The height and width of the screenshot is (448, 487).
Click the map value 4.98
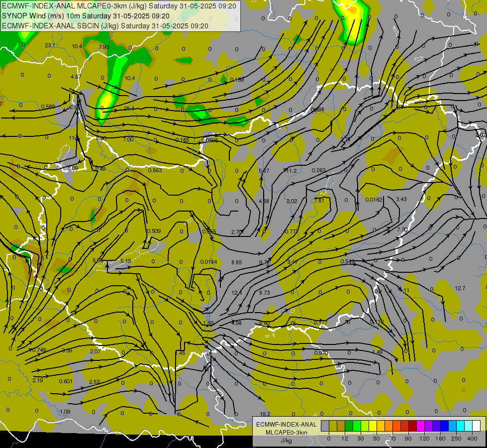[x=236, y=323]
